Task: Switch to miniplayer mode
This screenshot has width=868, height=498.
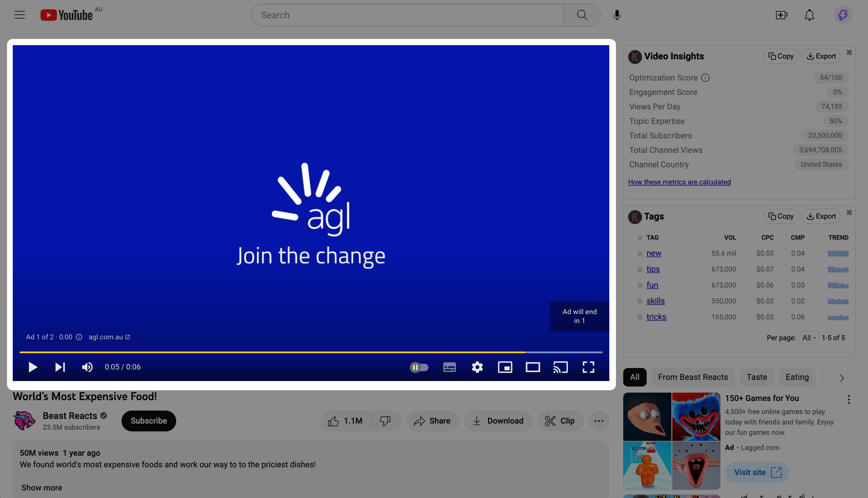Action: pyautogui.click(x=505, y=367)
